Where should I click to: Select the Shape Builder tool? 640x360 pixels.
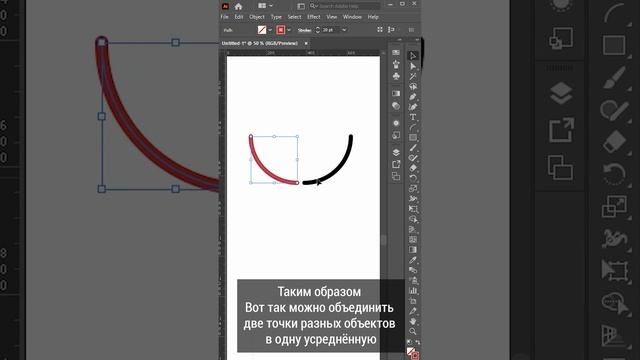413,220
